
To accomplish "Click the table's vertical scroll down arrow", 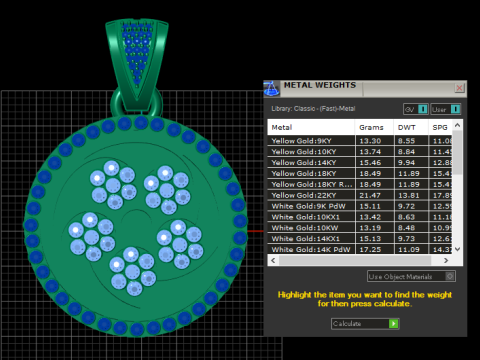I will (457, 249).
